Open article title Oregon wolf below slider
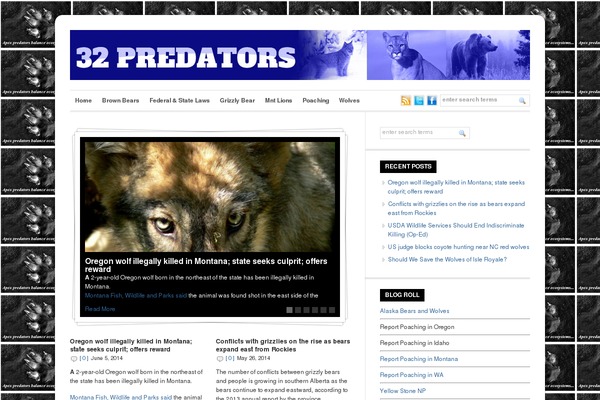 (131, 345)
